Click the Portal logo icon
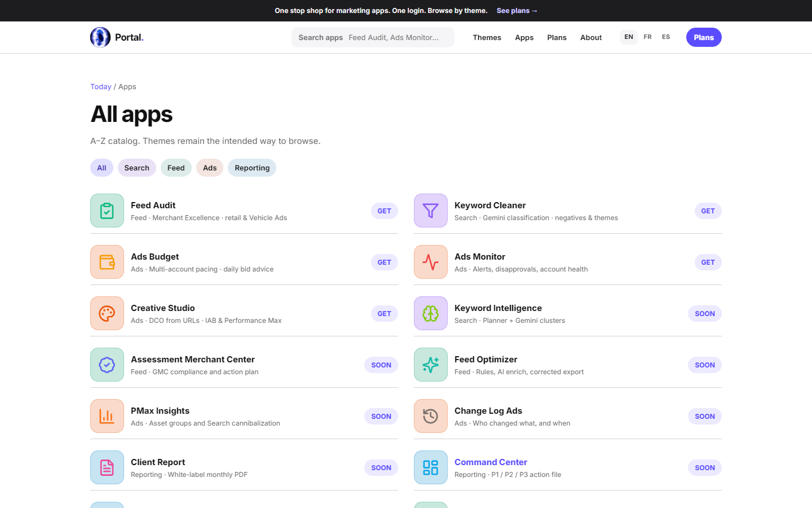Viewport: 812px width, 508px height. point(100,37)
